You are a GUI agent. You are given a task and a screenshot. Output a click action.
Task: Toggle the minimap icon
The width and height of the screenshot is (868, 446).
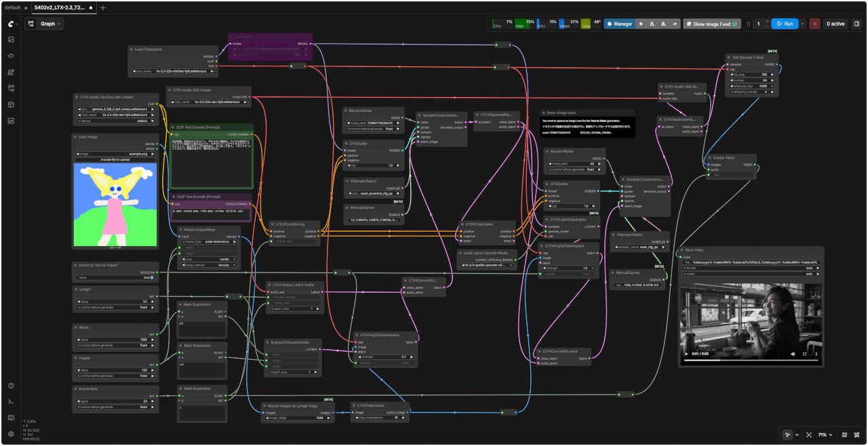click(x=844, y=434)
